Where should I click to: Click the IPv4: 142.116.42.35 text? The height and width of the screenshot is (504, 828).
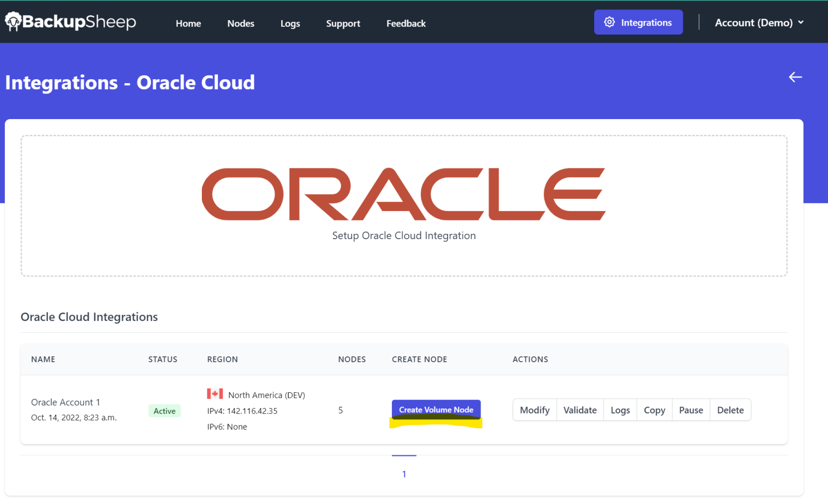click(x=242, y=411)
